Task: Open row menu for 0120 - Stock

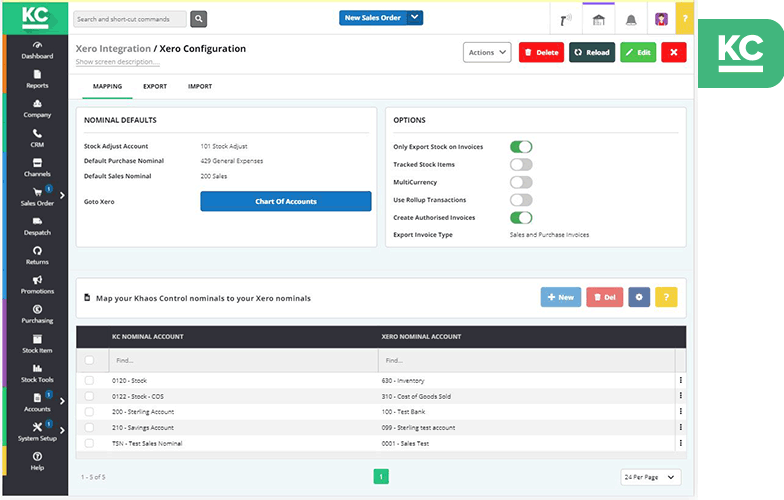Action: [680, 380]
